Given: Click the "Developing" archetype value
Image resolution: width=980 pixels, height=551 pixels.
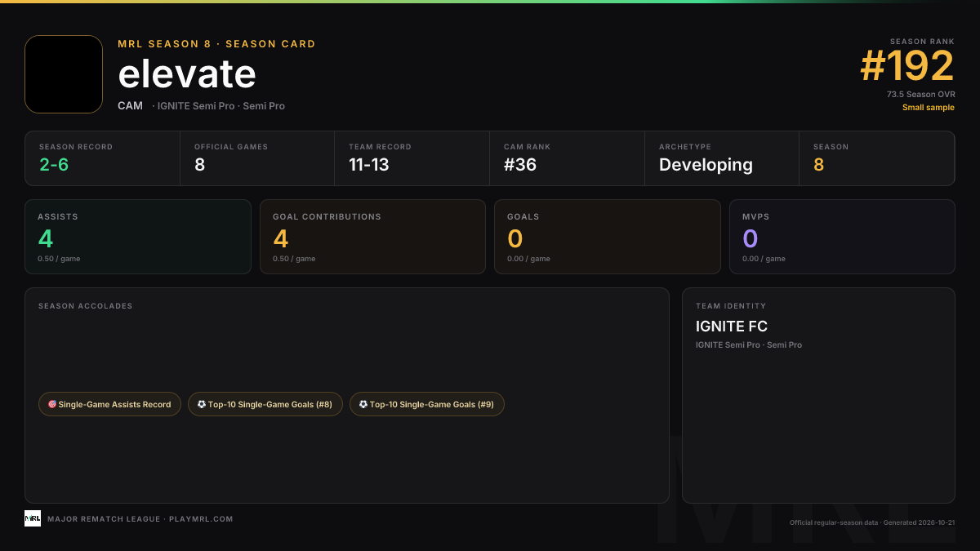Looking at the screenshot, I should pyautogui.click(x=706, y=165).
